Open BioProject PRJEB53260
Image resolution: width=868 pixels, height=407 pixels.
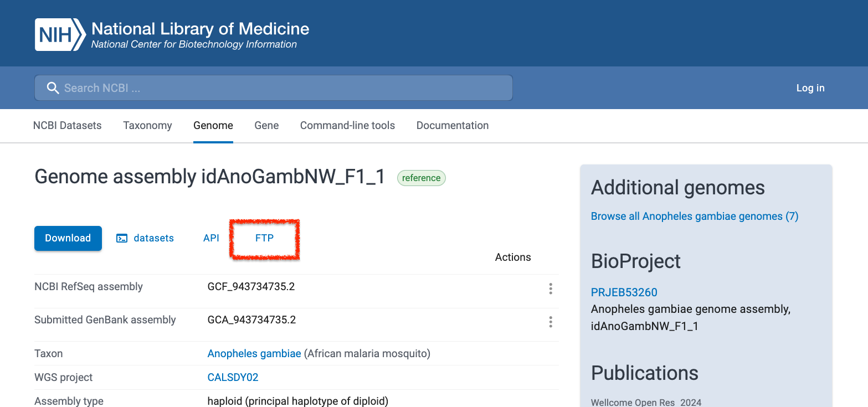[624, 292]
